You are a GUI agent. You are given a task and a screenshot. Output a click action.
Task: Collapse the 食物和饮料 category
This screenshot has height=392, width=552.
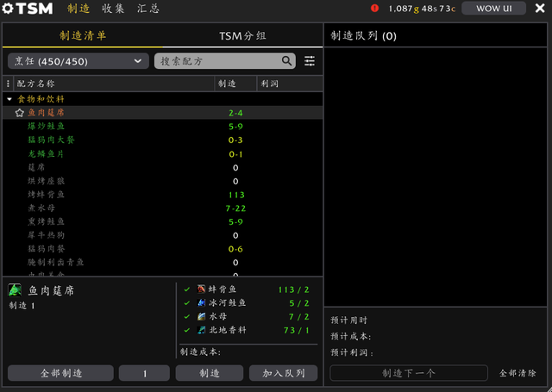click(x=9, y=99)
